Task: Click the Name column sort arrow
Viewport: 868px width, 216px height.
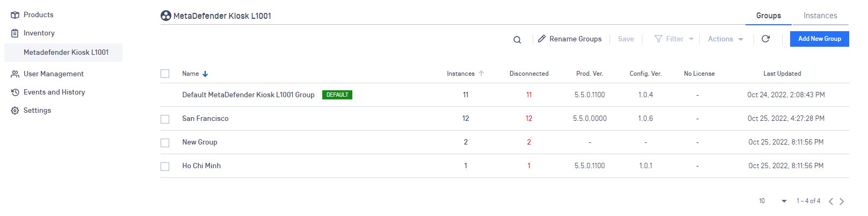Action: pyautogui.click(x=205, y=74)
